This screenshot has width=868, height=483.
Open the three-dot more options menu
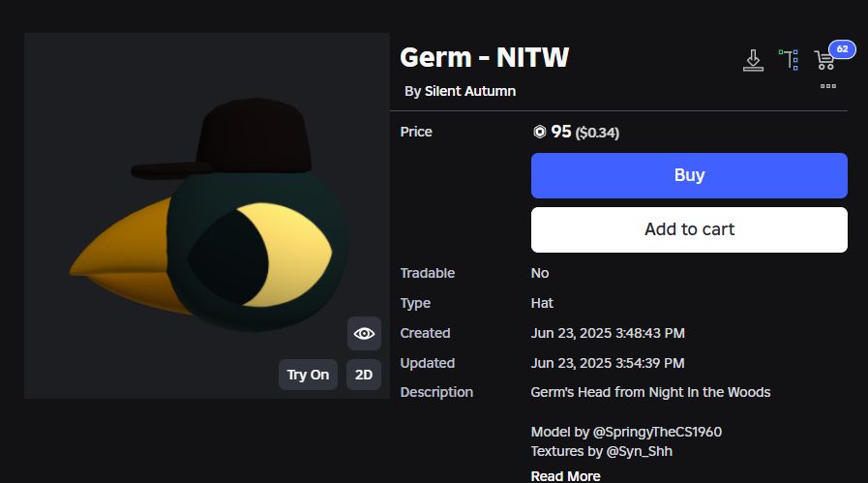[x=828, y=86]
